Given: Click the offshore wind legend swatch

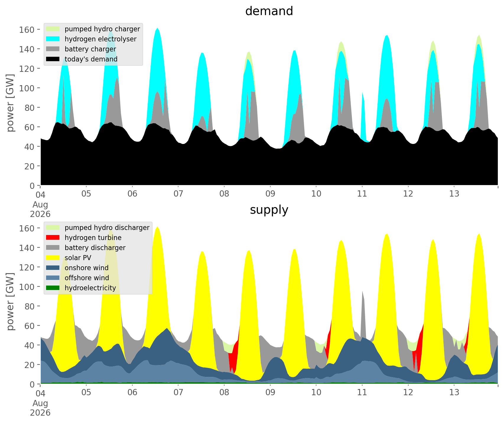Looking at the screenshot, I should [x=53, y=278].
